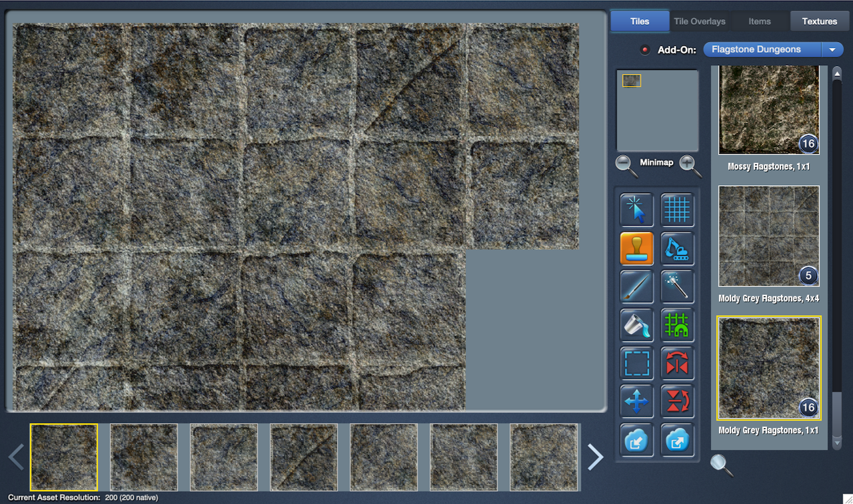Show next tile variations with right chevron

click(595, 457)
